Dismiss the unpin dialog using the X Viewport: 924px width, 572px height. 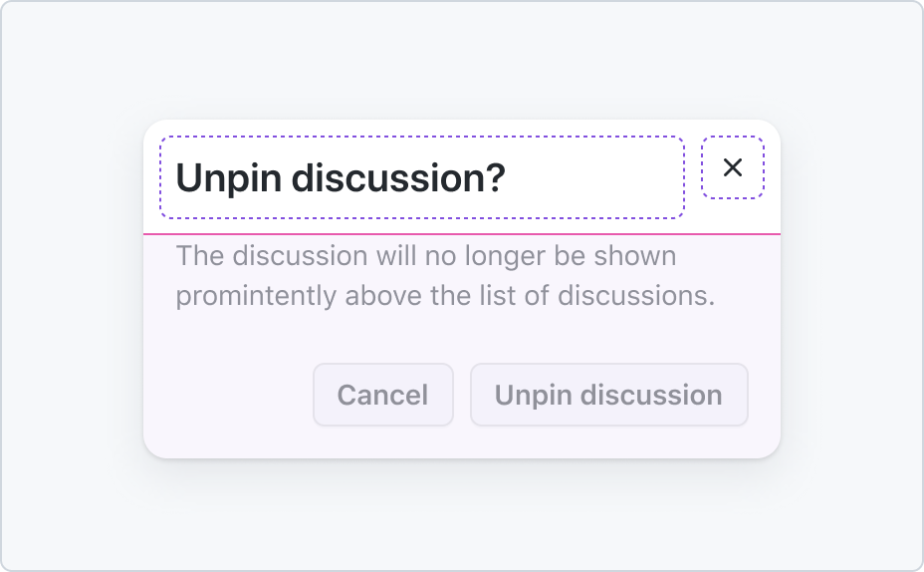(x=733, y=167)
